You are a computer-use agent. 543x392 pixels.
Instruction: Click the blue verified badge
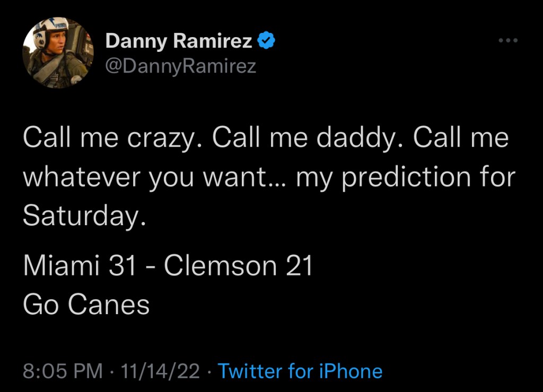tap(266, 41)
